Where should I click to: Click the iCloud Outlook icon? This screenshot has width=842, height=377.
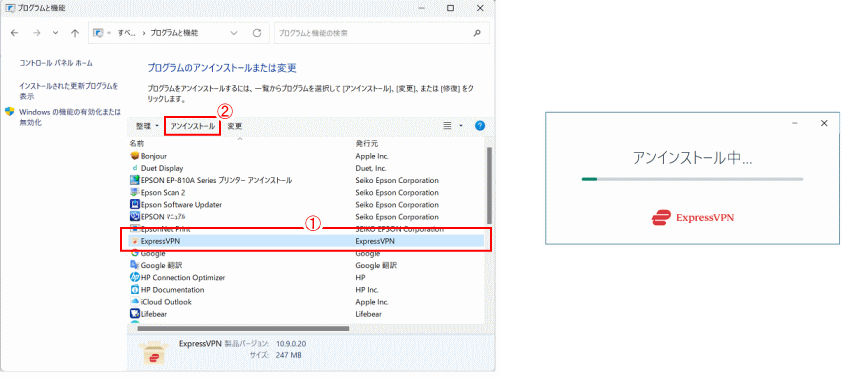(x=135, y=302)
